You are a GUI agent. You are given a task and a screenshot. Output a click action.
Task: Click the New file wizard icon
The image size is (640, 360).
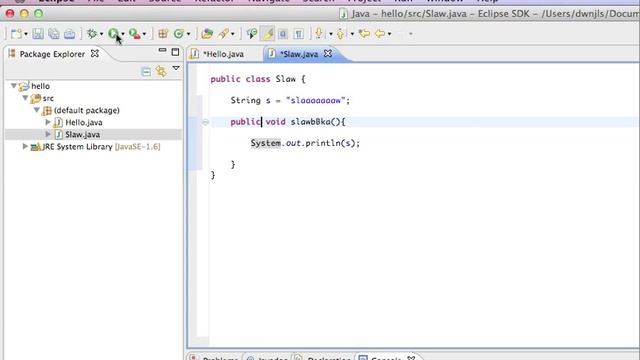tap(16, 34)
